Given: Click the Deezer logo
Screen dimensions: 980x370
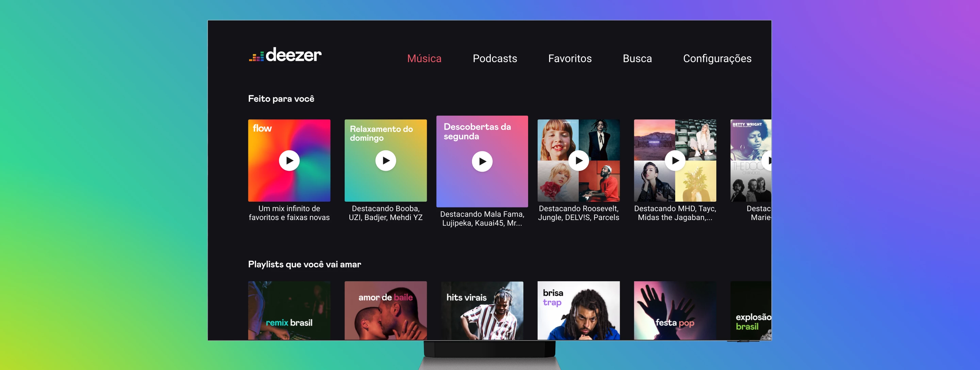Looking at the screenshot, I should (x=284, y=55).
